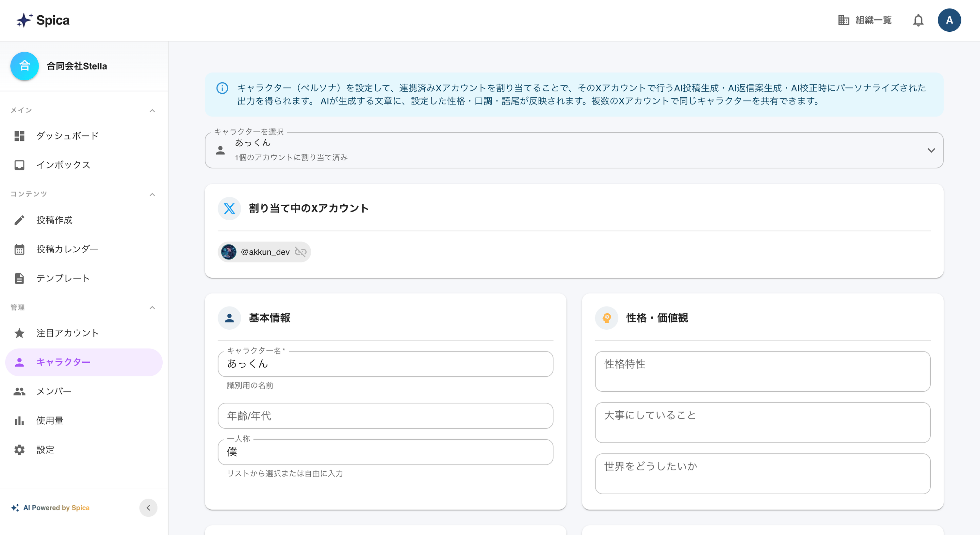The image size is (980, 535).
Task: Focus the 性格特性 text area
Action: coord(762,371)
